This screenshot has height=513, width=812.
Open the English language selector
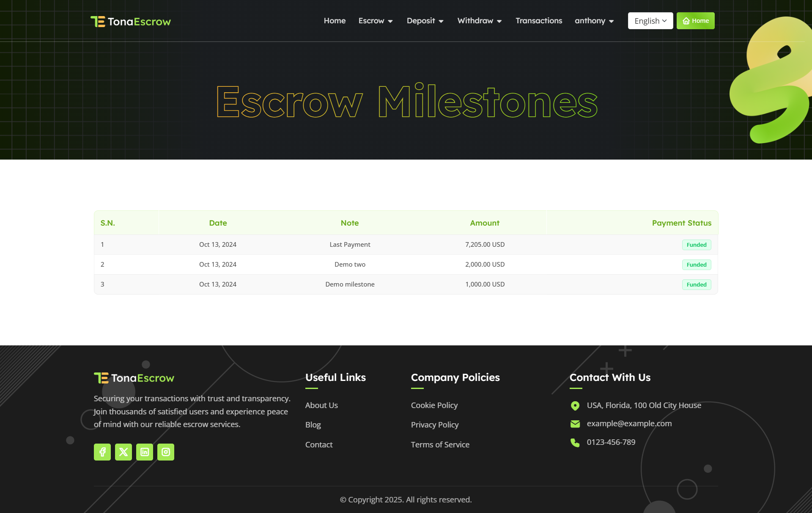click(x=650, y=20)
